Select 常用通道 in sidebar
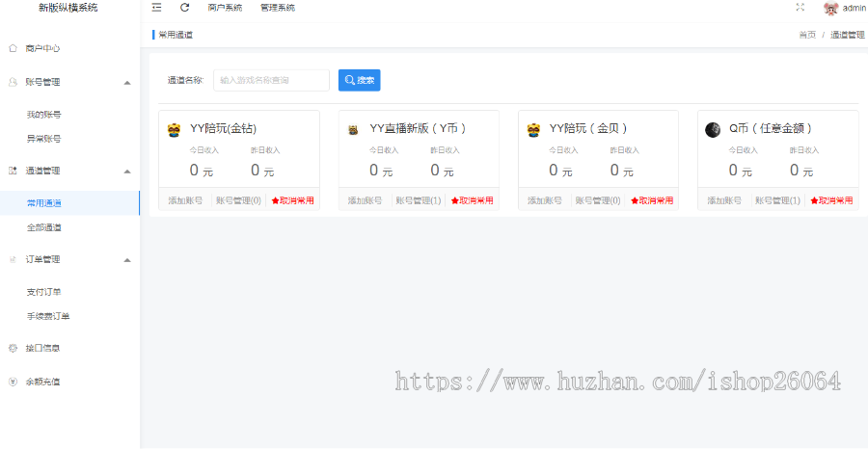This screenshot has width=868, height=449. click(69, 203)
